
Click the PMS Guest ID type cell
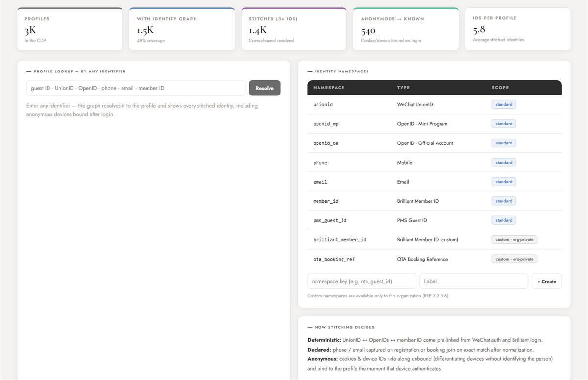point(412,220)
